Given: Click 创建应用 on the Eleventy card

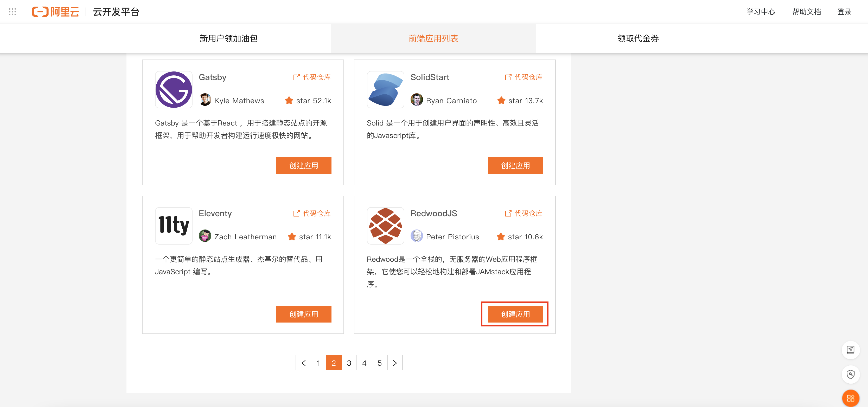Looking at the screenshot, I should click(x=304, y=314).
